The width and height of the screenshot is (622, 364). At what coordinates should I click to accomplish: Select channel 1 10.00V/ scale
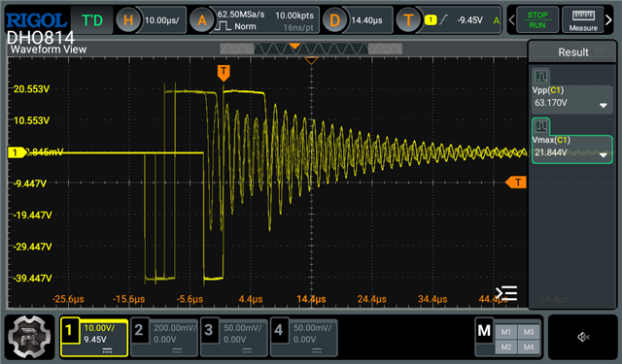99,328
